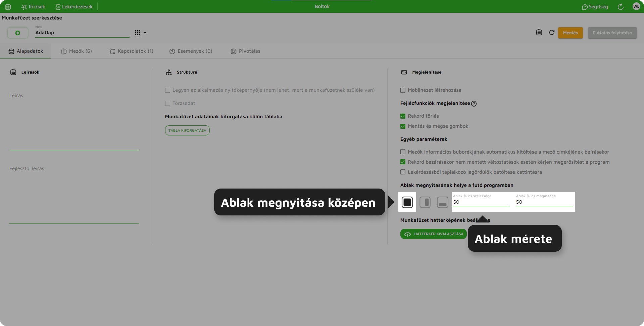Open the Törzsek menu
The width and height of the screenshot is (644, 326).
click(x=33, y=7)
